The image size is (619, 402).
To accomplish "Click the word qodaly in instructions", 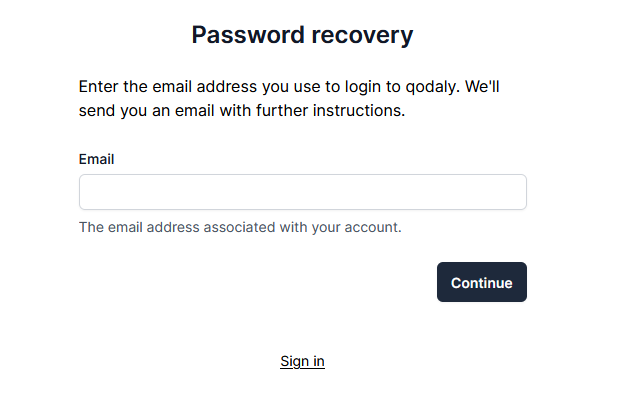I will pos(436,87).
